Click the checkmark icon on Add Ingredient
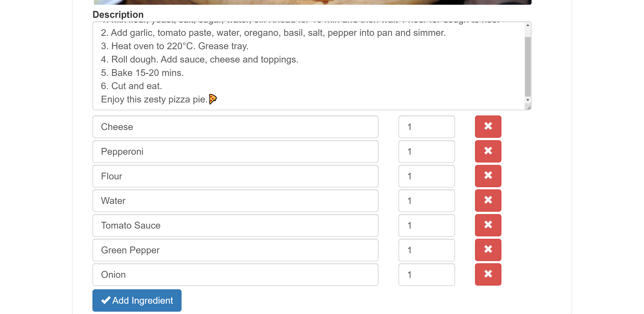Viewport: 644px width, 314px height. pos(106,300)
